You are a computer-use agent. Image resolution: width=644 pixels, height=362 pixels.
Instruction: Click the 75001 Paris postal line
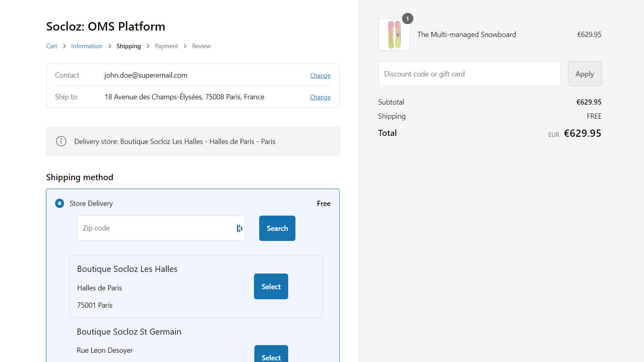pos(95,305)
